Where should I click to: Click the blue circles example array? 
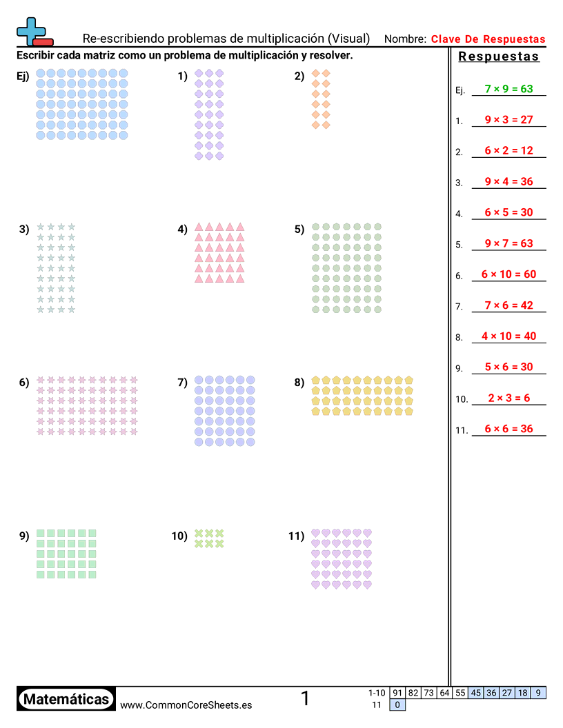(x=82, y=104)
